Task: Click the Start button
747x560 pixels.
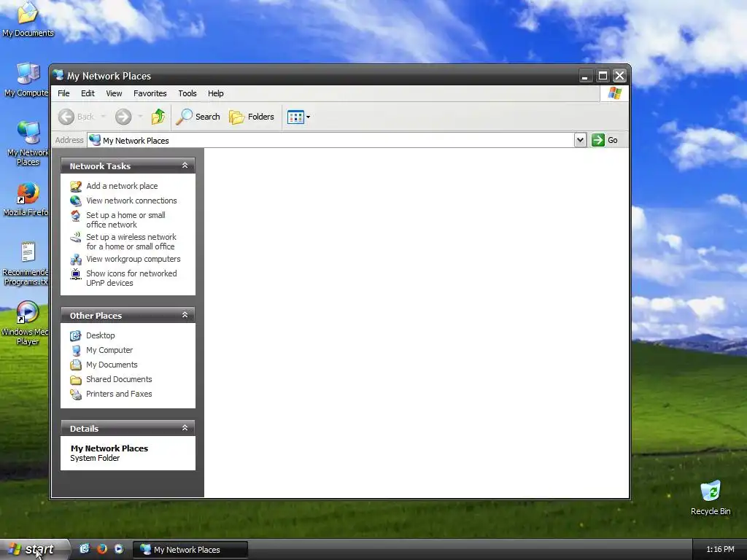Action: (34, 549)
